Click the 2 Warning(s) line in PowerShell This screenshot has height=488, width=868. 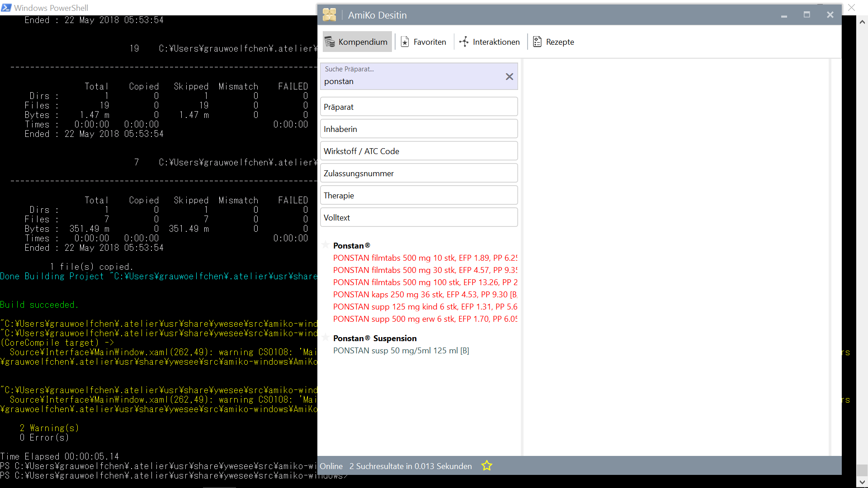click(x=49, y=428)
